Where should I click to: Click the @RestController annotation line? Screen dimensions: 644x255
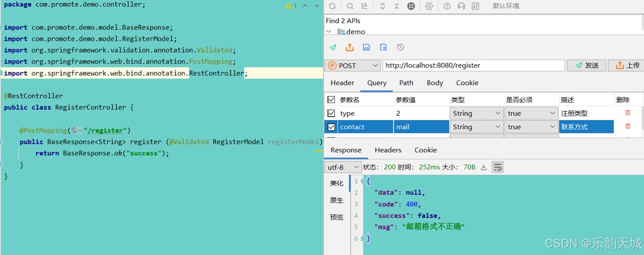(33, 96)
